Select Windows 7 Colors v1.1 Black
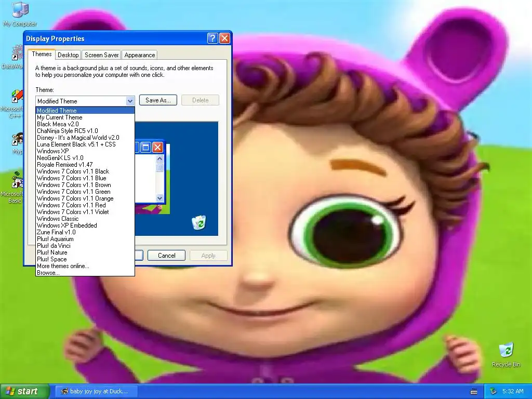Viewport: 532px width, 399px height. [85, 171]
